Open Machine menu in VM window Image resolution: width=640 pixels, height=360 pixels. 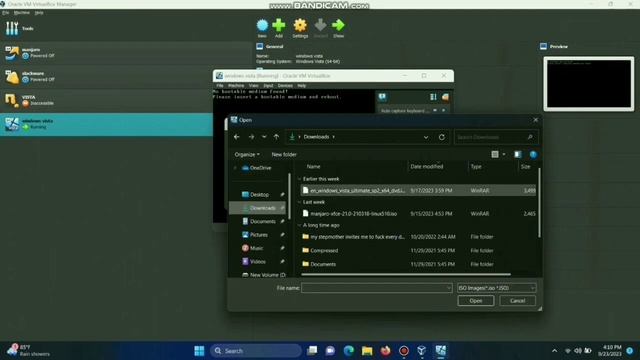pyautogui.click(x=236, y=86)
